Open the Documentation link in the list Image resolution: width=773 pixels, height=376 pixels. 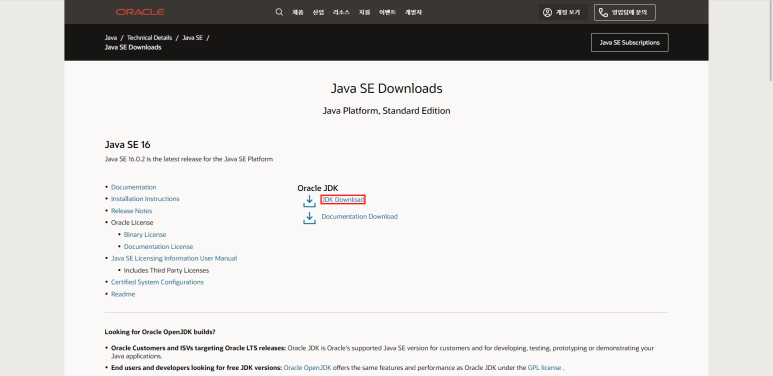click(134, 187)
